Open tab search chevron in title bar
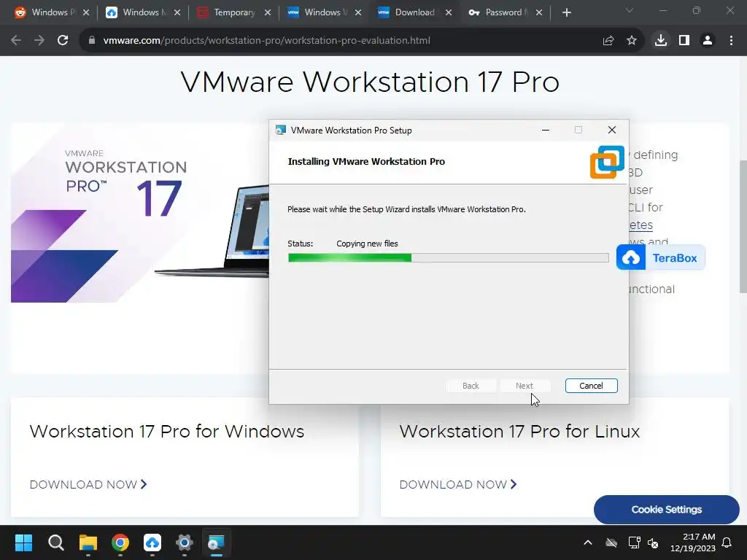 coord(630,10)
